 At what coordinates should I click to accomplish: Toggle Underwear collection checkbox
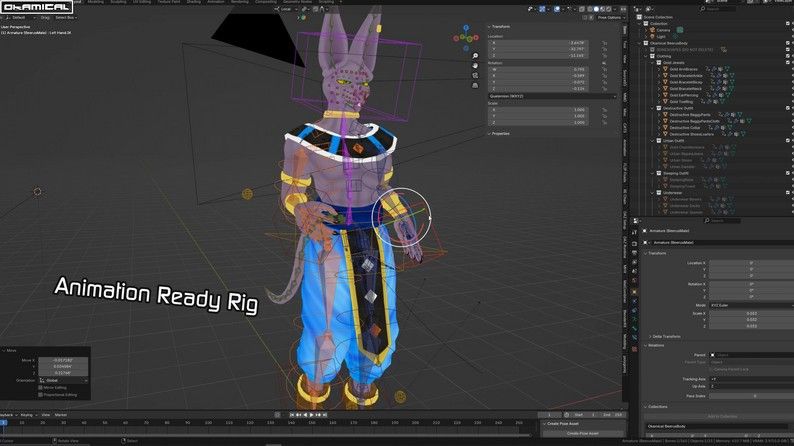pos(788,192)
